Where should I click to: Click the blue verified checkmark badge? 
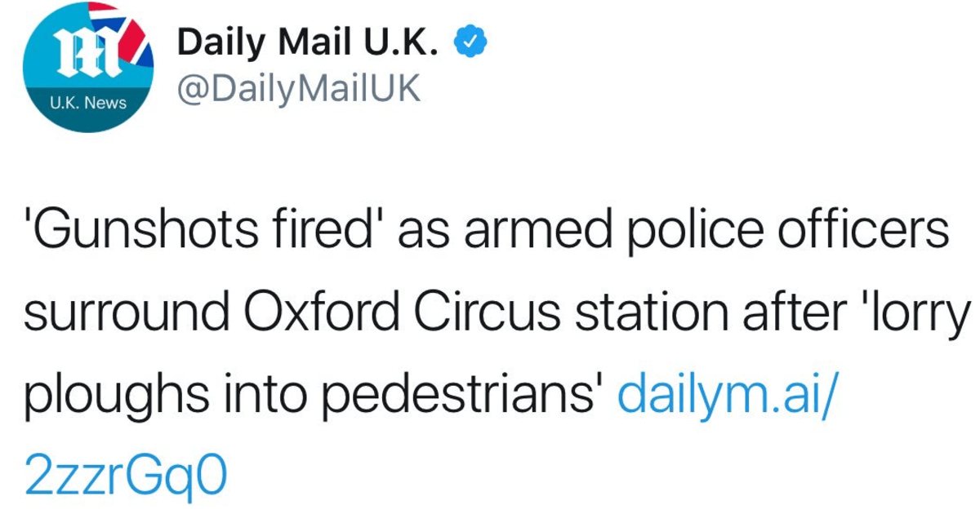tap(470, 42)
